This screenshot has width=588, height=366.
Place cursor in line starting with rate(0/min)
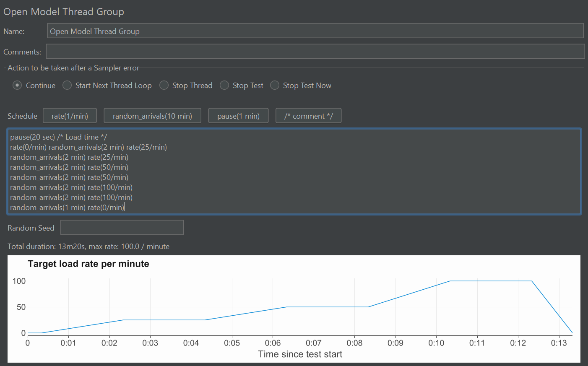point(88,147)
